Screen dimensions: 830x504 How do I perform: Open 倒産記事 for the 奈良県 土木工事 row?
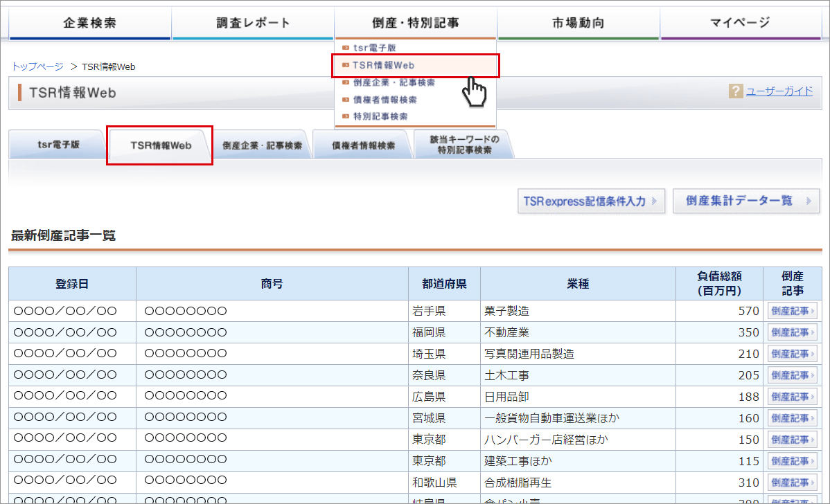coord(792,375)
